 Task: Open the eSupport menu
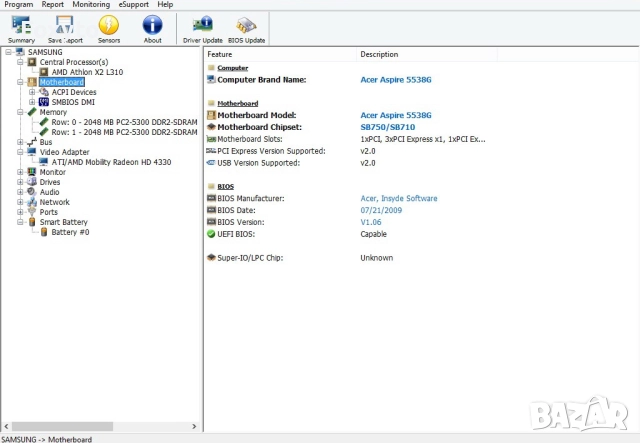click(x=133, y=4)
